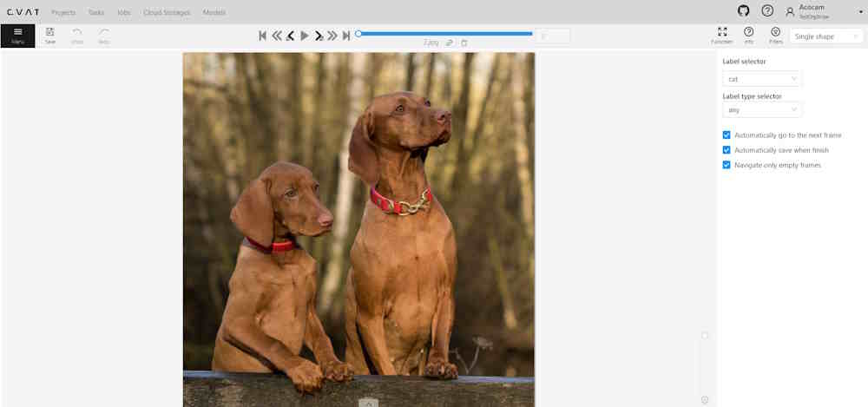Click the Save icon

click(x=50, y=36)
